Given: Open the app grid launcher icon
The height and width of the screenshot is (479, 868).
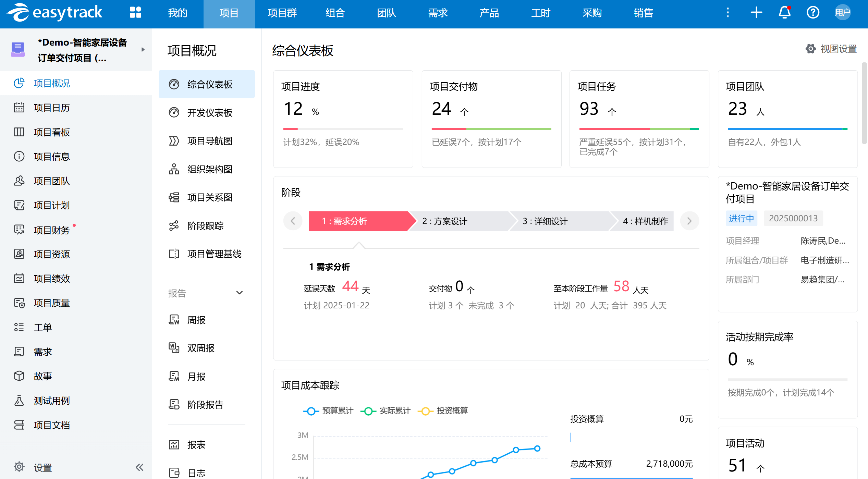Looking at the screenshot, I should click(x=135, y=12).
